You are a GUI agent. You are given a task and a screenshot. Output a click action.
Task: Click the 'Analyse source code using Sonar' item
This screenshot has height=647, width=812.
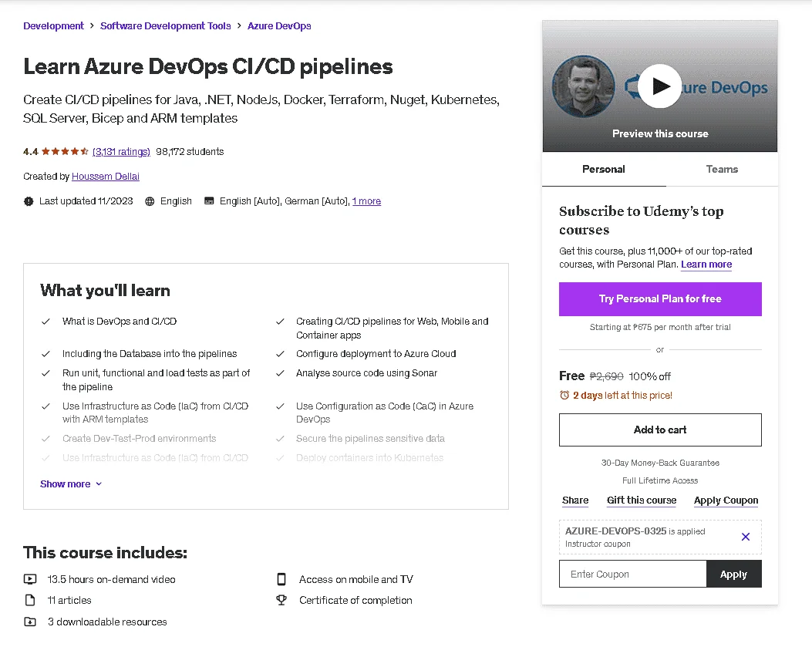(366, 373)
